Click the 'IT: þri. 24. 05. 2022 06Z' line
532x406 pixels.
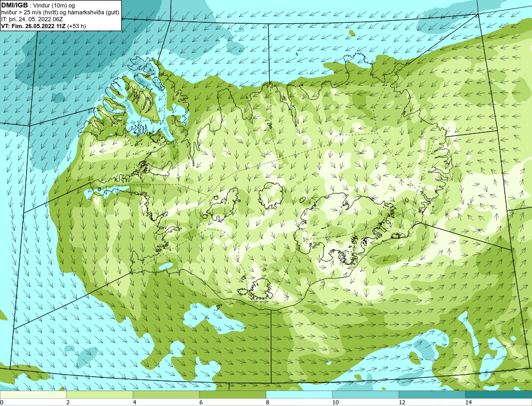pyautogui.click(x=32, y=19)
